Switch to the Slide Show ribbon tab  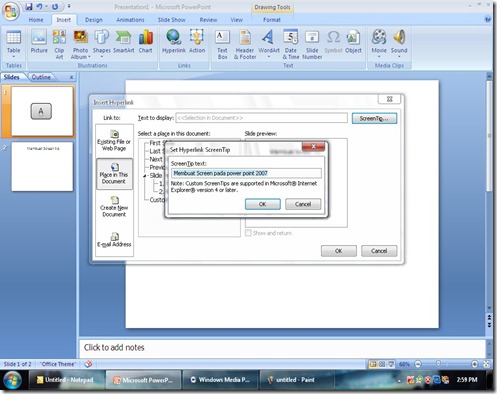pos(172,20)
